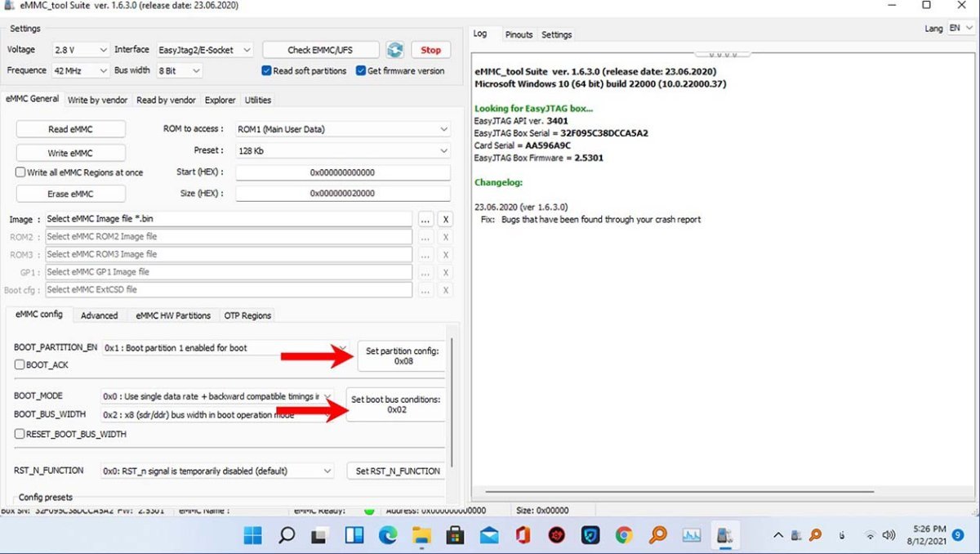Open the BOOT_PARTITION_EN dropdown
The image size is (980, 554).
[225, 348]
